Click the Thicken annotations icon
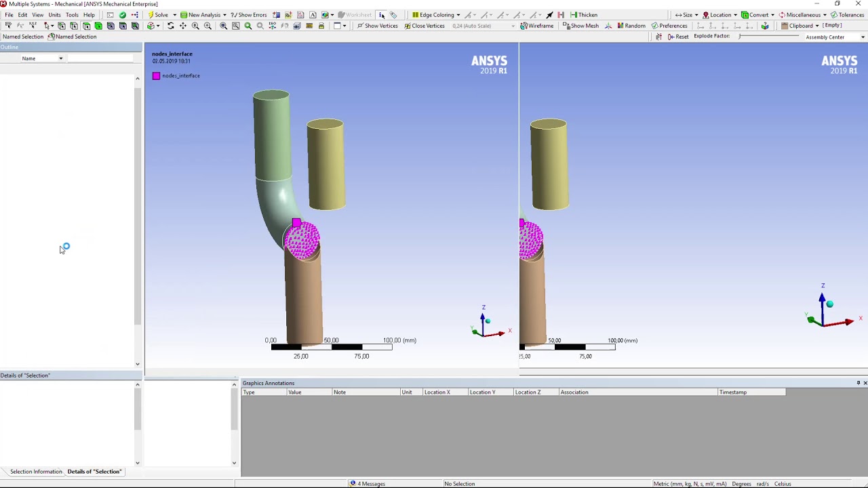The width and height of the screenshot is (868, 488). pyautogui.click(x=574, y=15)
